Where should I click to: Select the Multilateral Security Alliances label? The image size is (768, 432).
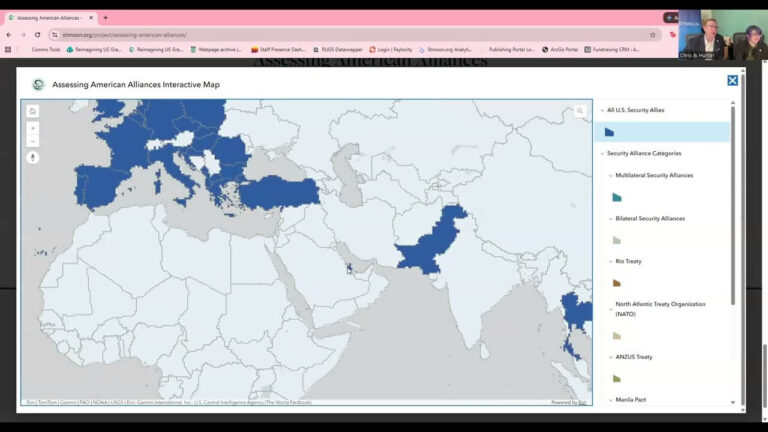coord(654,175)
